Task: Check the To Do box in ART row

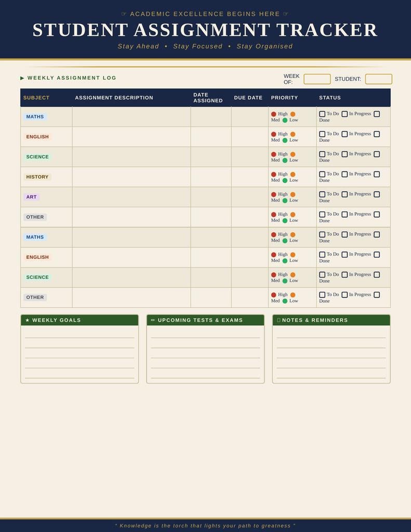Action: (x=322, y=194)
